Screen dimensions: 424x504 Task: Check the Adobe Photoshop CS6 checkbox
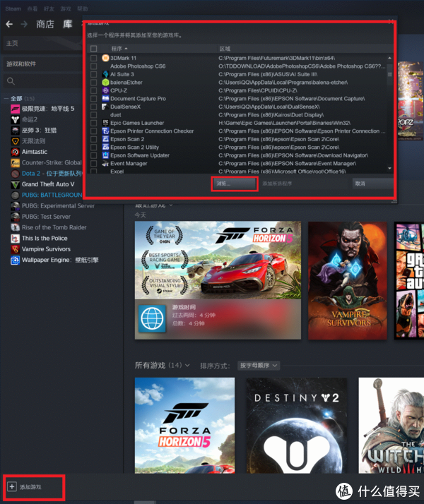pos(93,66)
